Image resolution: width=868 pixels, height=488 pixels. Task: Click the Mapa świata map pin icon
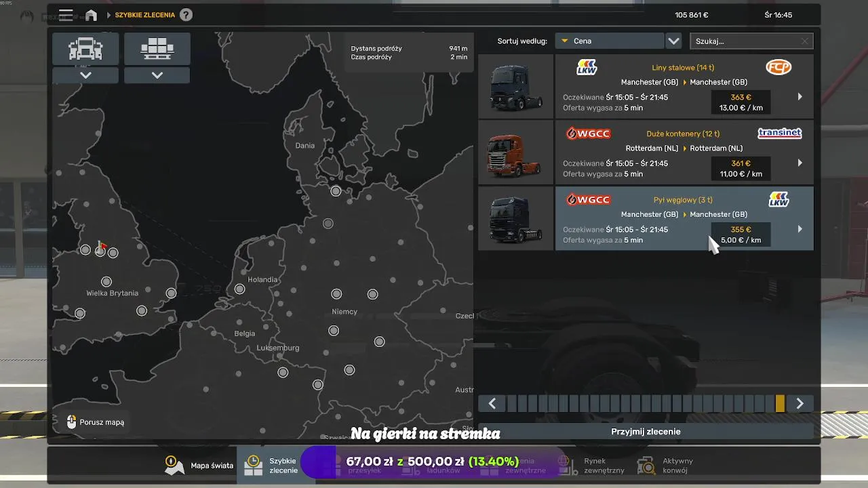coord(174,465)
